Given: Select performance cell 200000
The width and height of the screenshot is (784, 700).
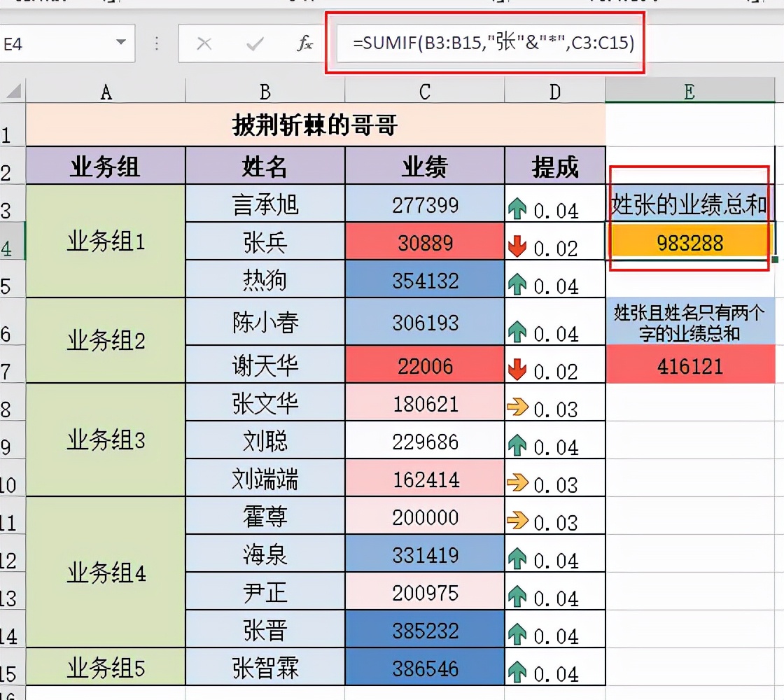Looking at the screenshot, I should pyautogui.click(x=424, y=515).
